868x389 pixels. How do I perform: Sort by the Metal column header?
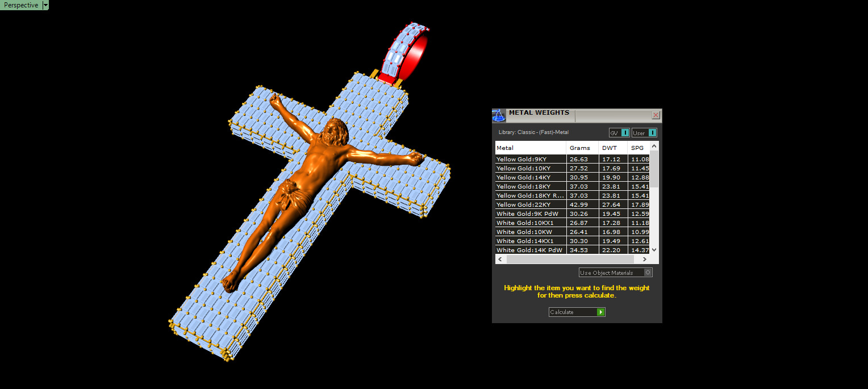(531, 148)
